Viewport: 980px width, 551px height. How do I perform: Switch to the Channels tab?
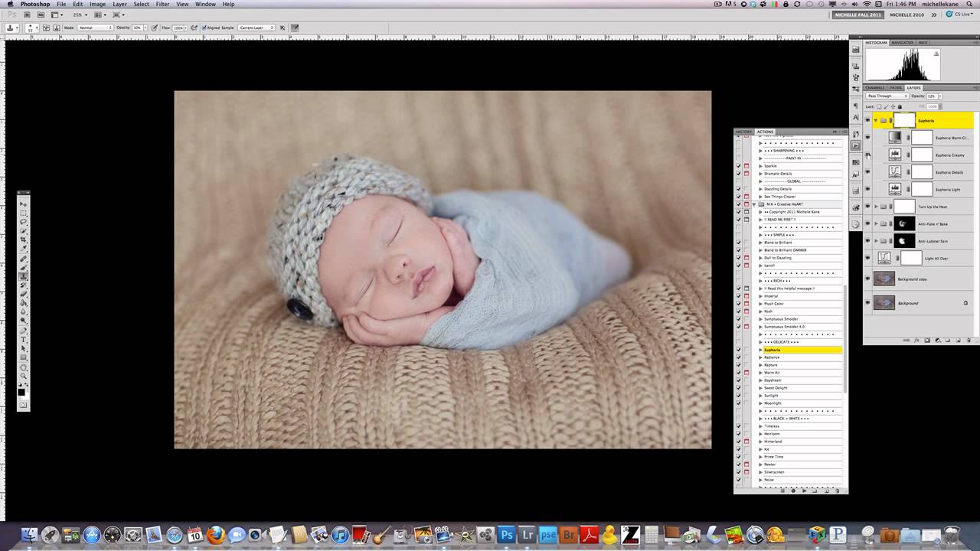coord(874,88)
